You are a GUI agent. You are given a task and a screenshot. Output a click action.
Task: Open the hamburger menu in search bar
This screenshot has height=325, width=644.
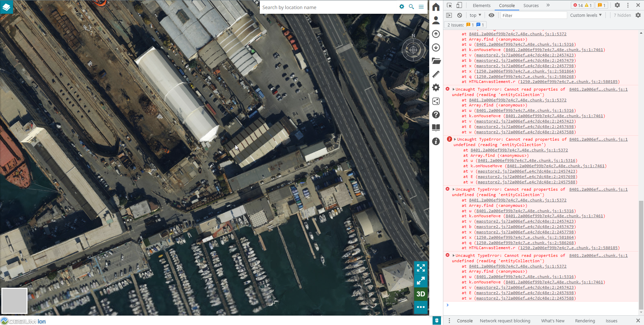tap(421, 7)
